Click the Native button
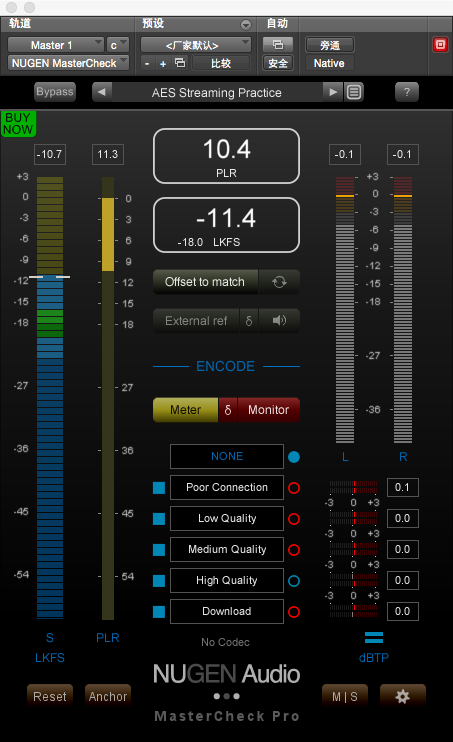Image resolution: width=453 pixels, height=742 pixels. [329, 63]
